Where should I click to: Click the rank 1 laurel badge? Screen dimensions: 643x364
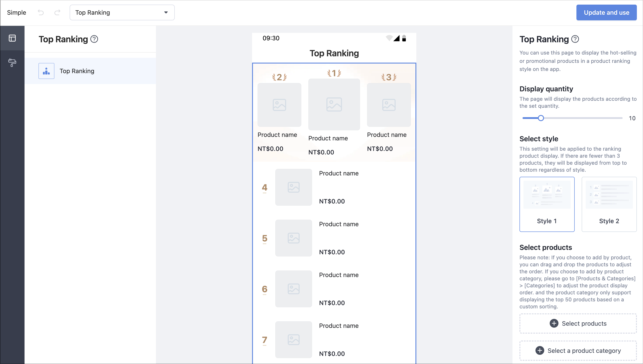tap(334, 73)
